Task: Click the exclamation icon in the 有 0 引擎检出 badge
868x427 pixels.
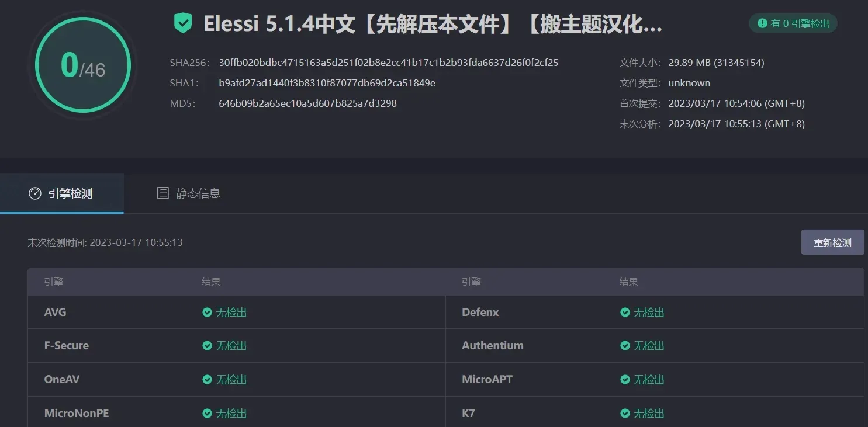Action: (762, 23)
